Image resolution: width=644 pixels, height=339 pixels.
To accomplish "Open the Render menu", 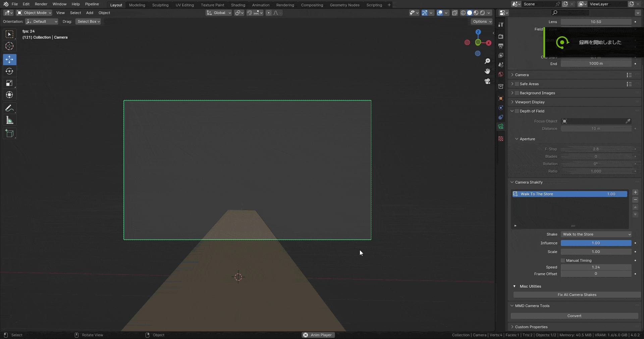I will pyautogui.click(x=41, y=4).
